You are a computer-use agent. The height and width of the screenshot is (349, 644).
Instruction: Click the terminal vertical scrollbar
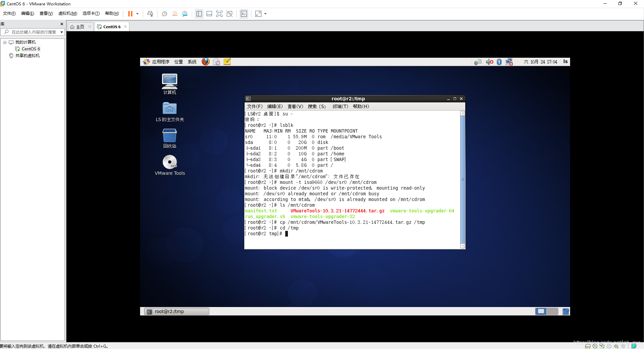[463, 180]
